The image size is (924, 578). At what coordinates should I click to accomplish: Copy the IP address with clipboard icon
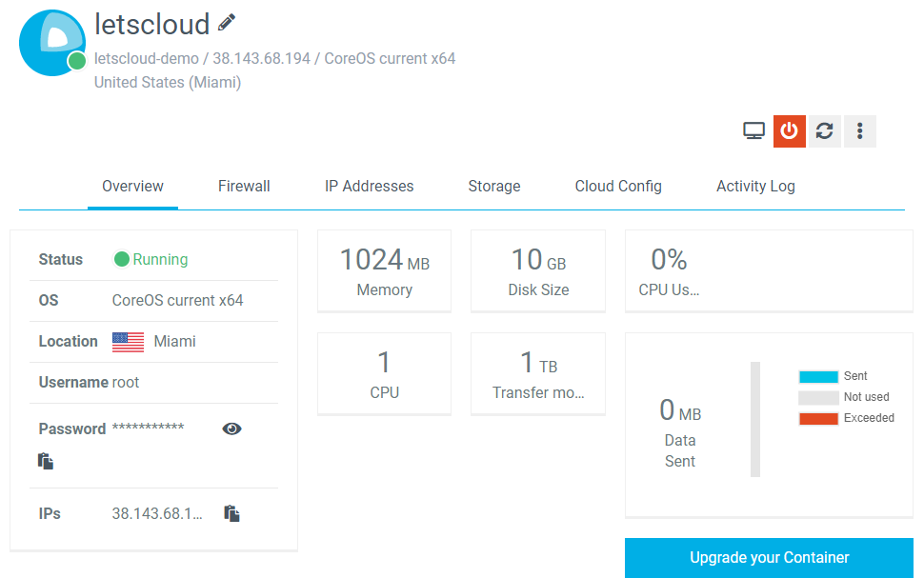pyautogui.click(x=231, y=513)
